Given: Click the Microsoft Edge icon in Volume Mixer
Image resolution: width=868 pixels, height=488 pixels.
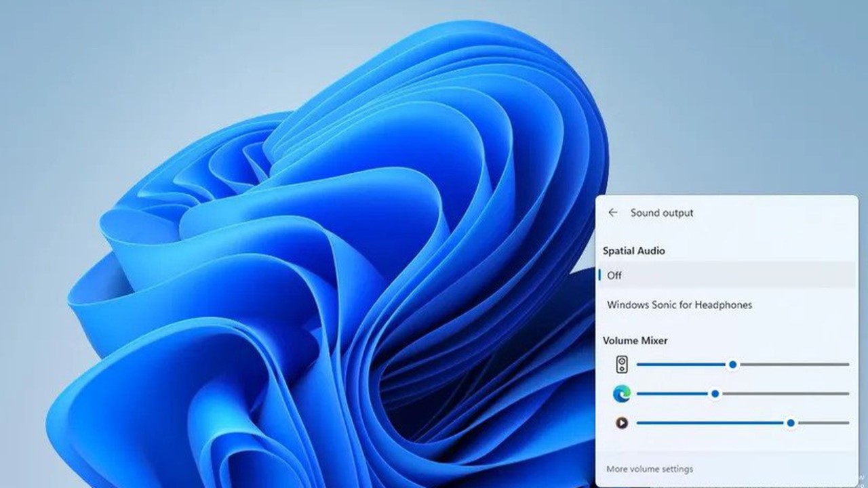Looking at the screenshot, I should tap(622, 393).
